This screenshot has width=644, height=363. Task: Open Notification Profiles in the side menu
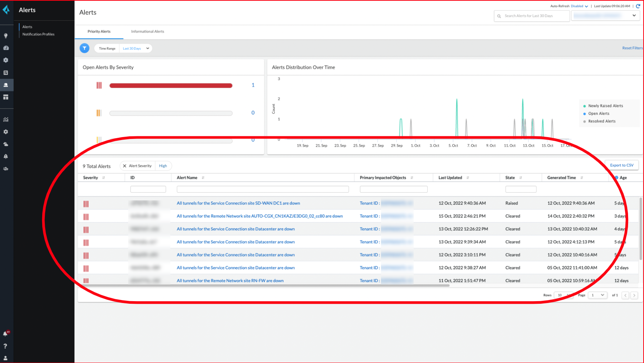(38, 34)
